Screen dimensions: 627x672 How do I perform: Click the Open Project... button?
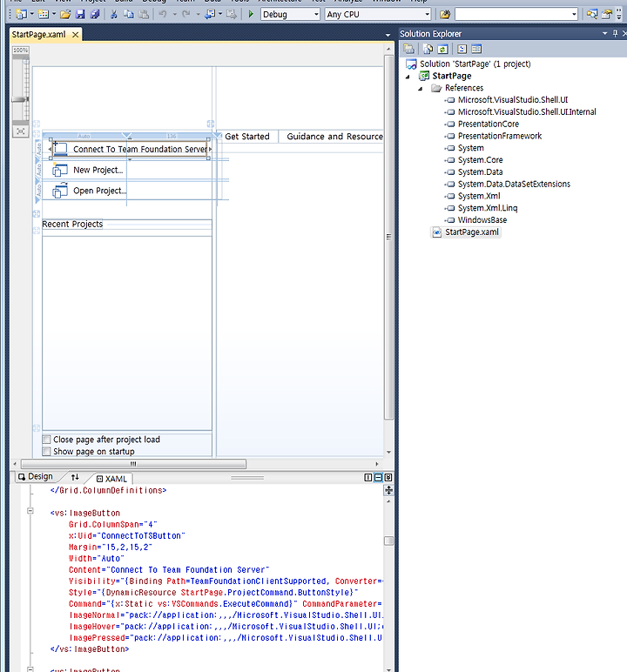tap(90, 191)
